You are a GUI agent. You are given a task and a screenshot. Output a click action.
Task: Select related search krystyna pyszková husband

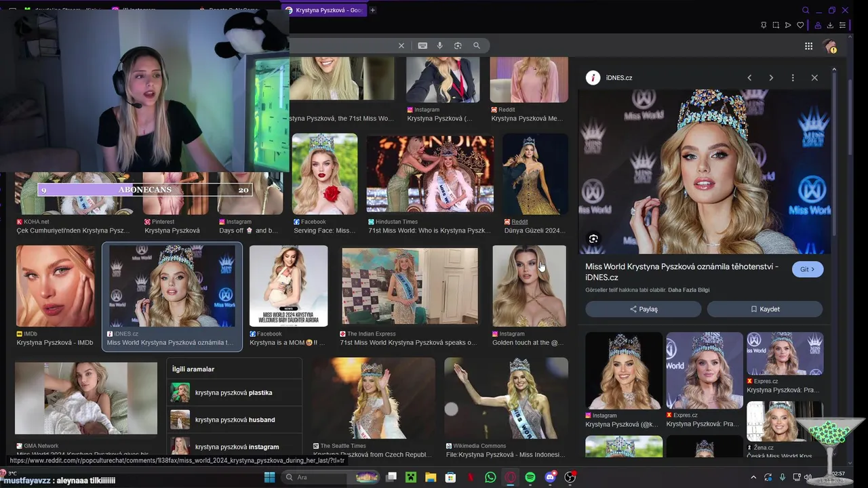tap(234, 420)
